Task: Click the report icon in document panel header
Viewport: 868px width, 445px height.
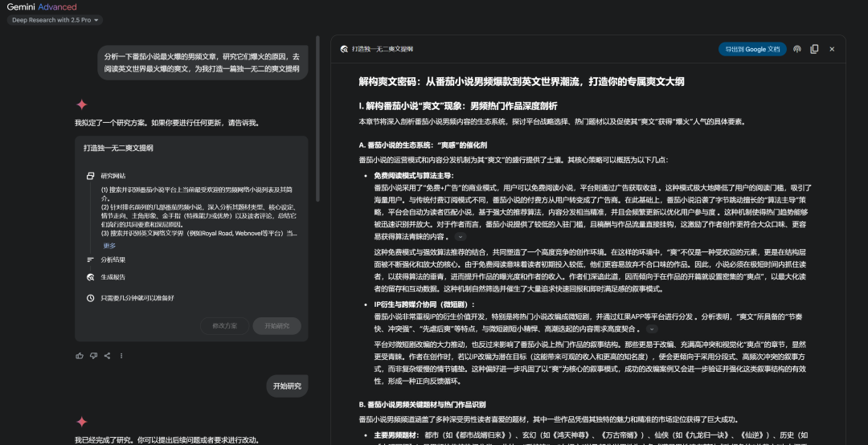Action: (x=344, y=49)
